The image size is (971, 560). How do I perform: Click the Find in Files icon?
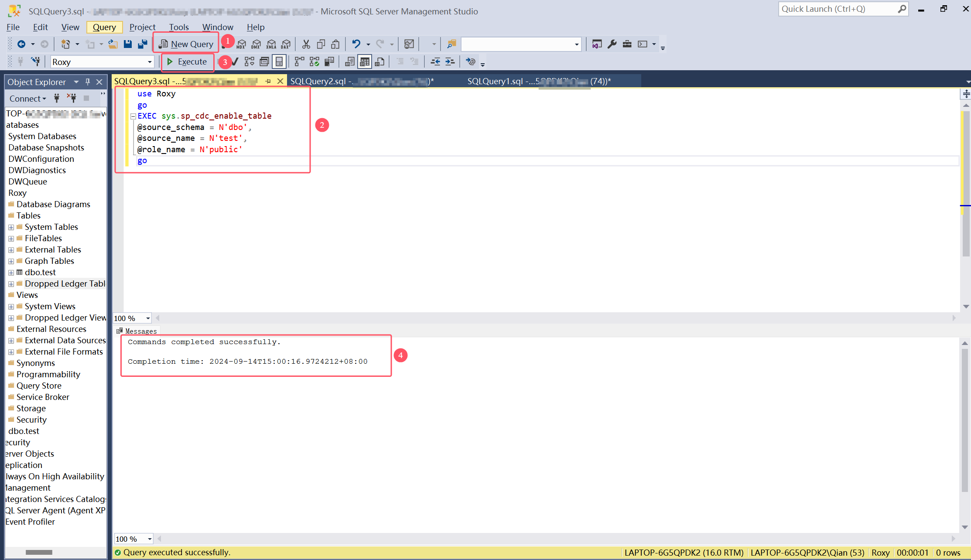coord(451,44)
